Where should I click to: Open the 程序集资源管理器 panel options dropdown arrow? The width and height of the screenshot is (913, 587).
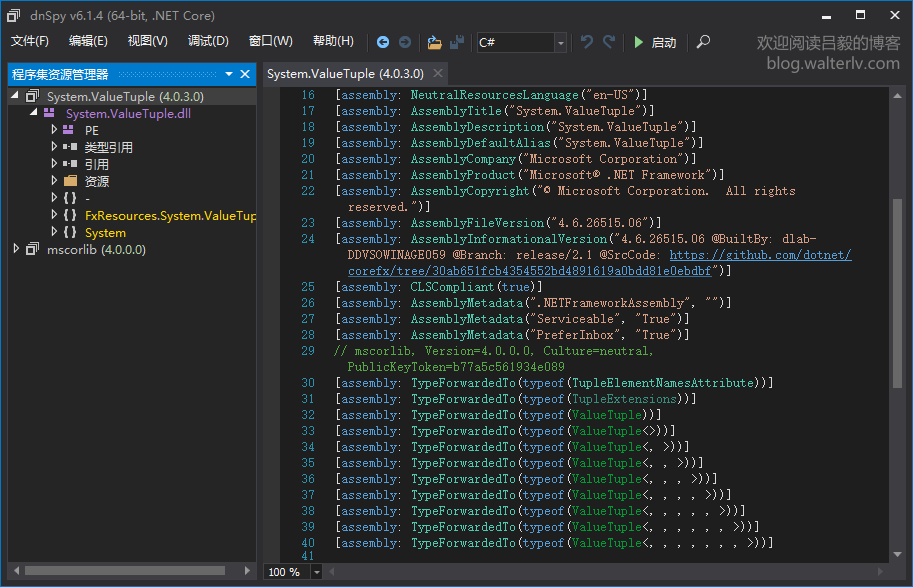229,74
